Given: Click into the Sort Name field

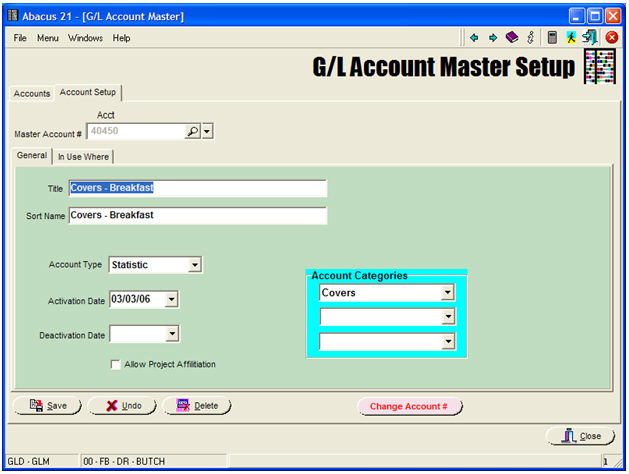Looking at the screenshot, I should coord(198,215).
